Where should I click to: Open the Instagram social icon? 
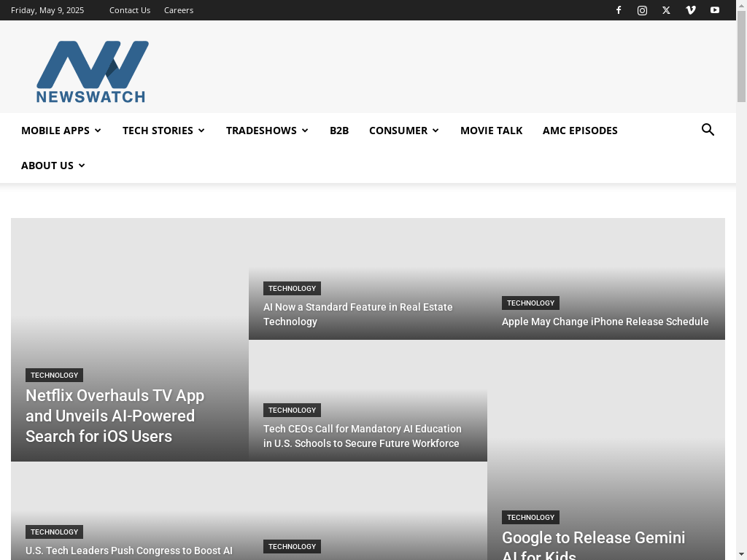(642, 10)
